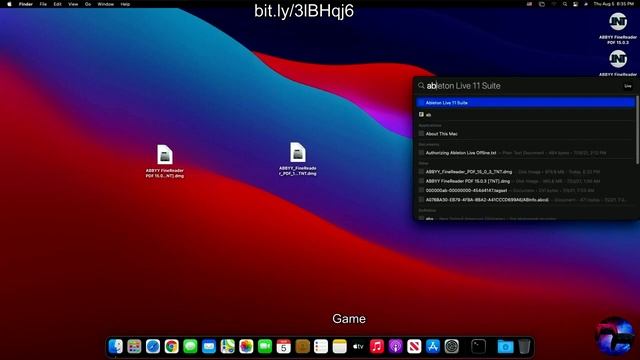The height and width of the screenshot is (360, 640).
Task: Launch Safari from the Dock
Action: [x=153, y=347]
